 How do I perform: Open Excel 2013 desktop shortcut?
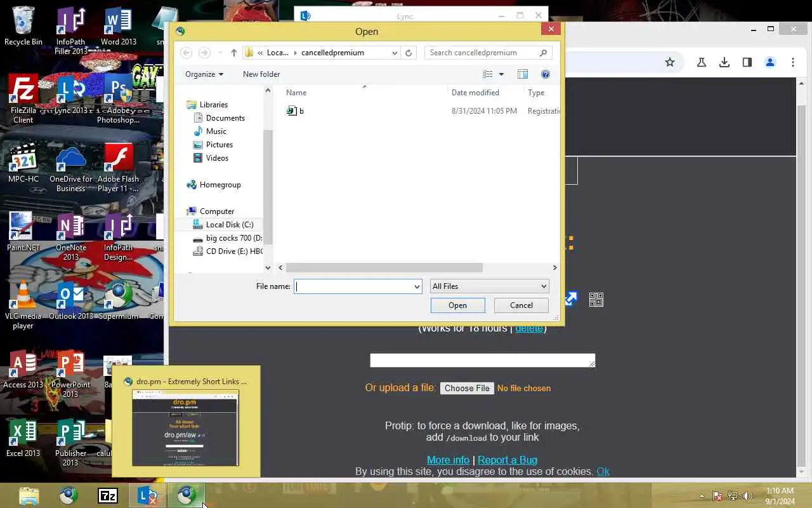(23, 438)
